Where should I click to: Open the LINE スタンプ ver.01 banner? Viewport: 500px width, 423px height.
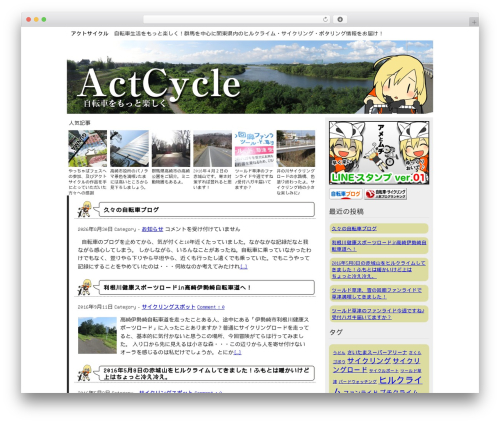(x=379, y=153)
